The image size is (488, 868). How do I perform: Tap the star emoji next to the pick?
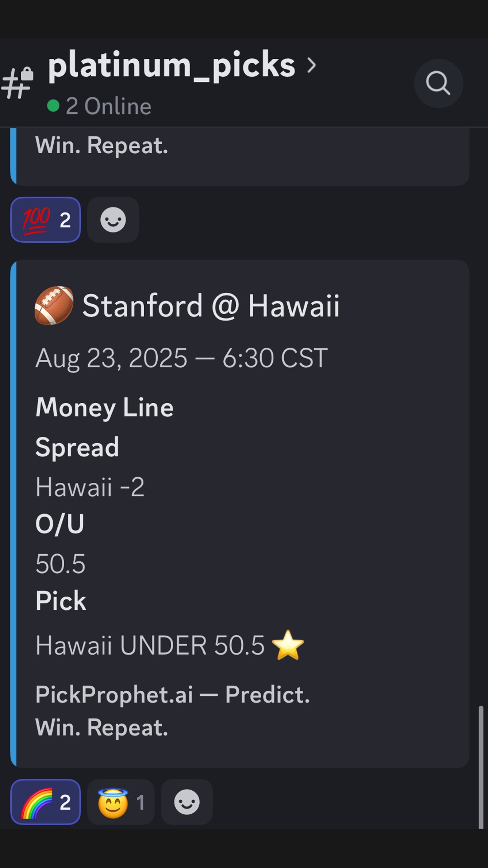pos(288,645)
